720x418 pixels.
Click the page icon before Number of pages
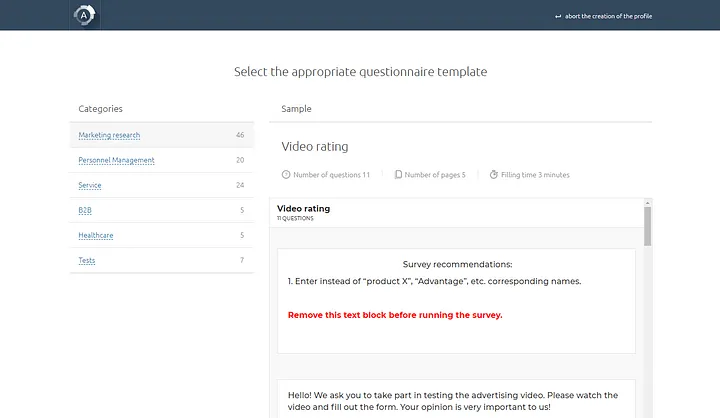point(398,175)
